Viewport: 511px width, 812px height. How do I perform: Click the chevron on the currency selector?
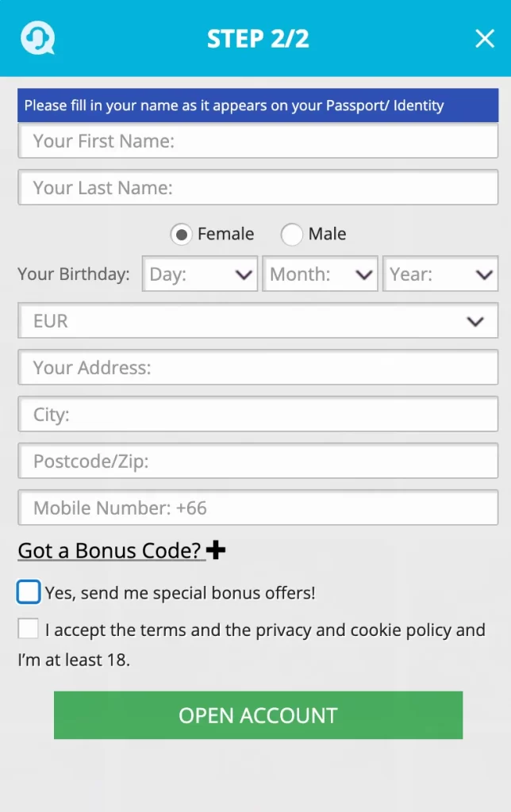point(476,321)
